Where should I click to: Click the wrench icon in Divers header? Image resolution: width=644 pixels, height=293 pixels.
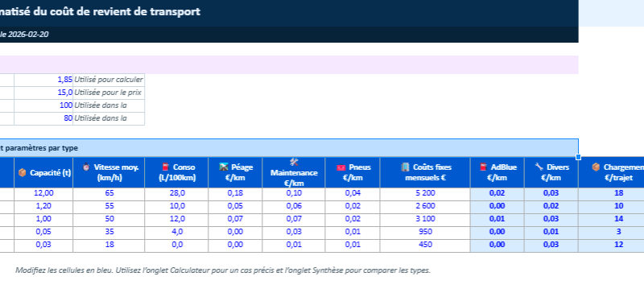(x=539, y=167)
